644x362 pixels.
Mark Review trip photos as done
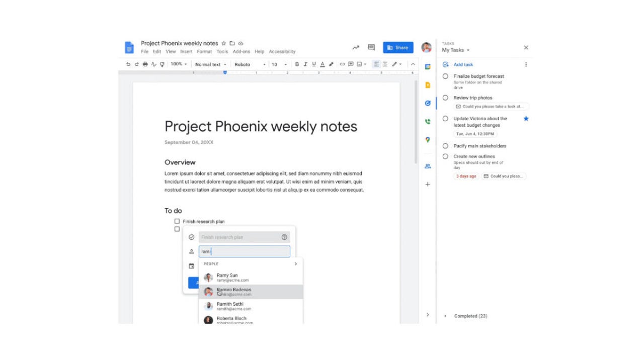(445, 98)
